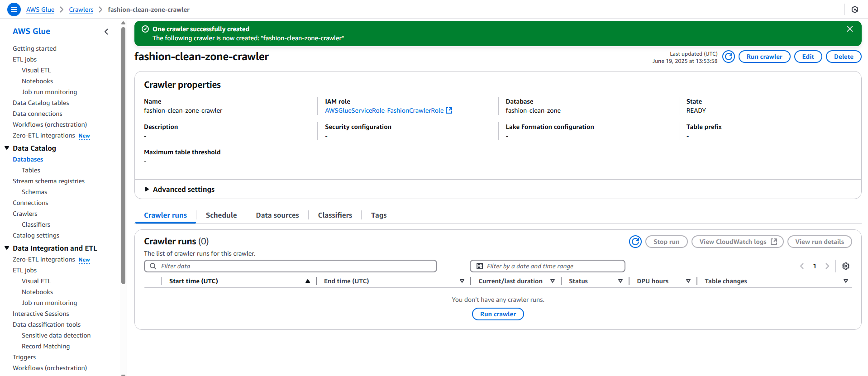868x376 pixels.
Task: Open Sensitive data detection in sidebar
Action: (56, 335)
